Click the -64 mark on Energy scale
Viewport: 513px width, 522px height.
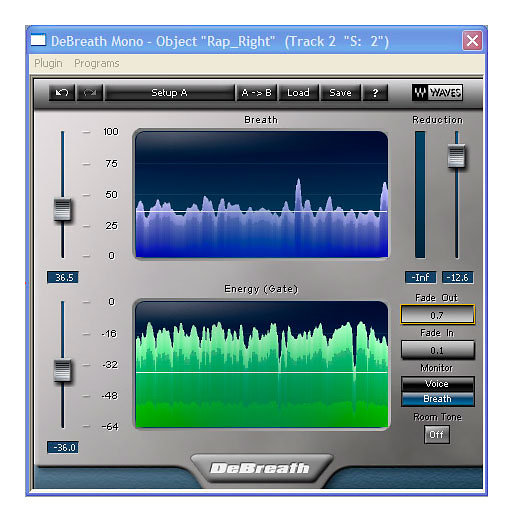(x=110, y=427)
